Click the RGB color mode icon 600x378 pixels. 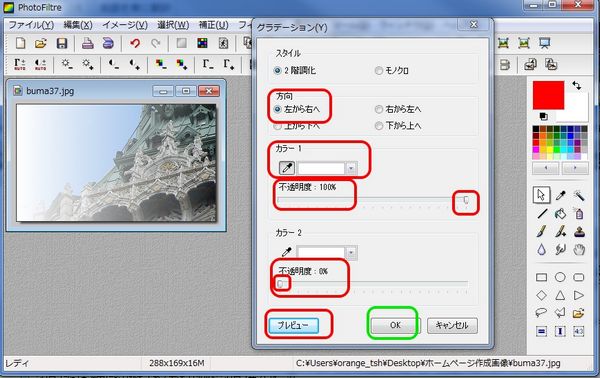pyautogui.click(x=202, y=43)
